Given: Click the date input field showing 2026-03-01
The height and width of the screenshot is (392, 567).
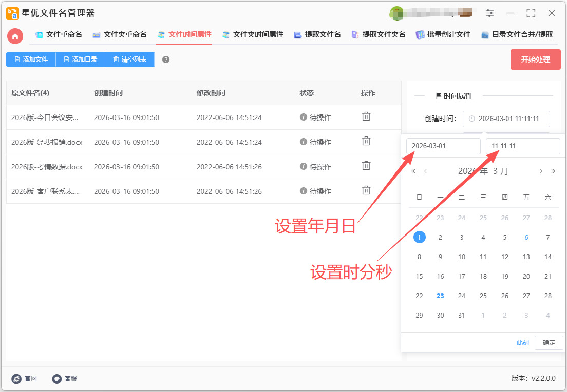Looking at the screenshot, I should [443, 146].
